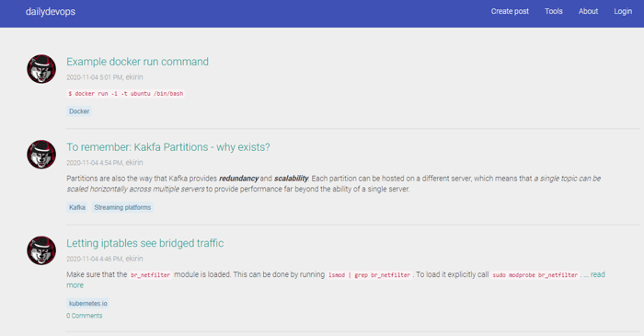Click author avatar beside Kafka Partitions post

coord(41,155)
